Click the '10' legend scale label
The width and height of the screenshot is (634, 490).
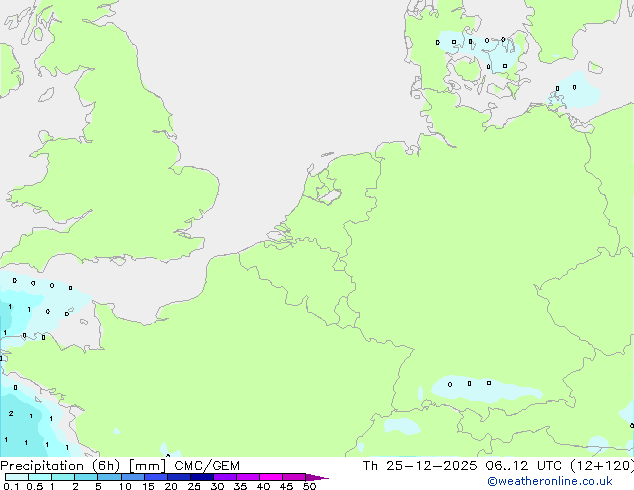[x=125, y=486]
